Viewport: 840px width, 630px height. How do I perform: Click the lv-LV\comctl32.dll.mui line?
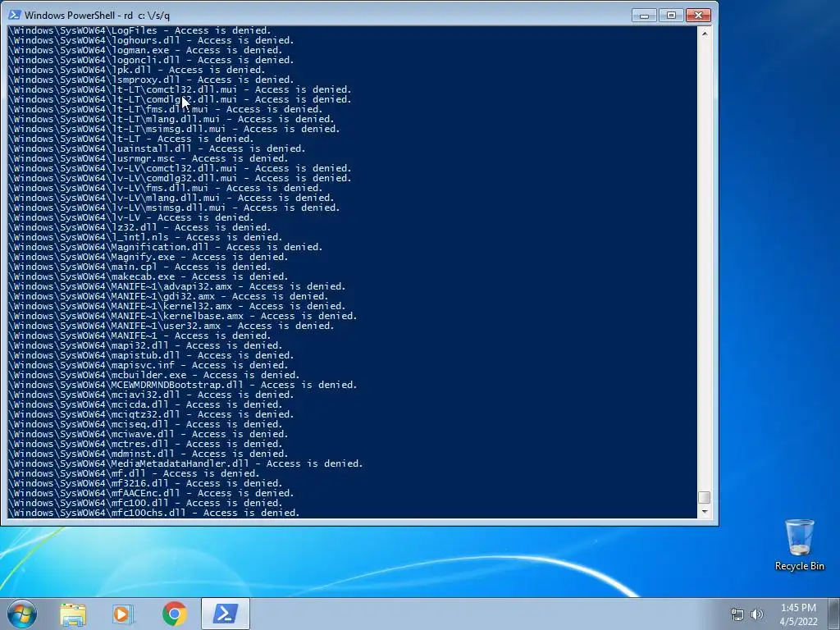click(x=180, y=168)
